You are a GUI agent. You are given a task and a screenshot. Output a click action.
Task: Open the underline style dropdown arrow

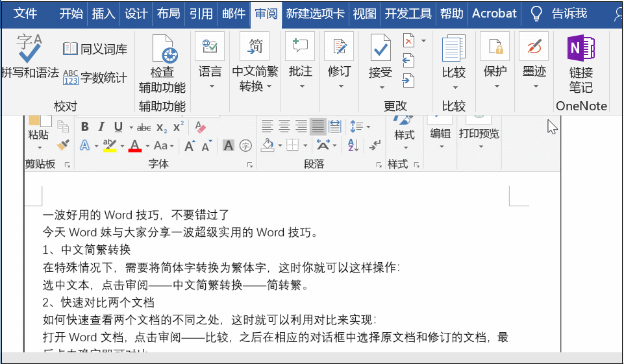point(131,127)
